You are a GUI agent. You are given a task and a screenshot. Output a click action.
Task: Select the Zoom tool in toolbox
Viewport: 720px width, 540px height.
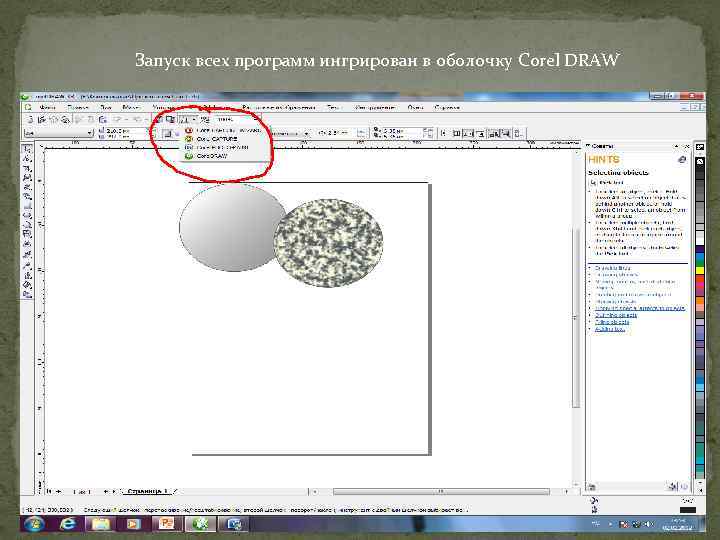tap(28, 178)
